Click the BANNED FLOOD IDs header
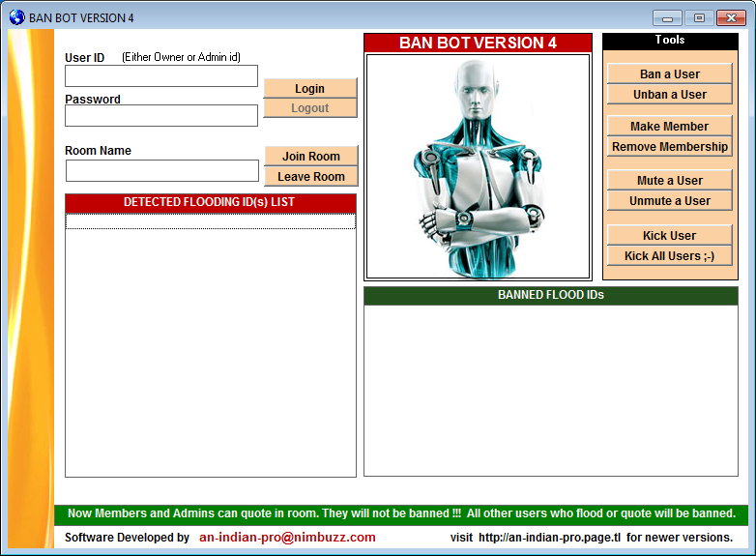This screenshot has height=556, width=756. point(551,295)
